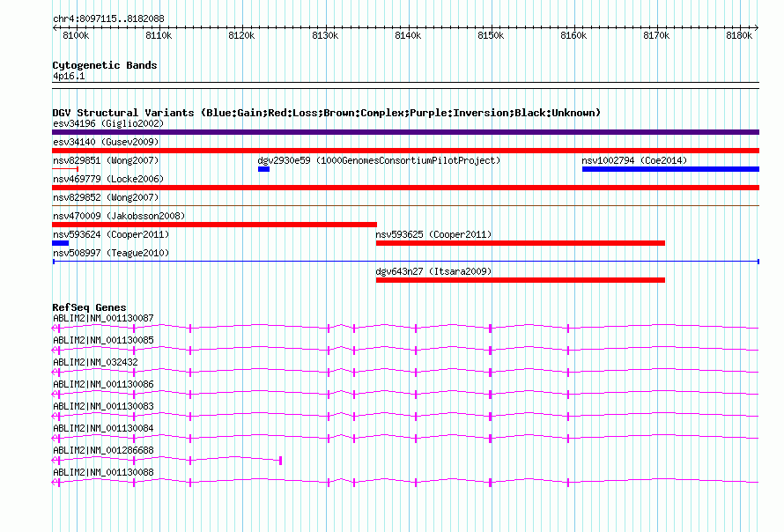Select the ABLIM2|NM_001130084 transcript label
The width and height of the screenshot is (784, 532).
(103, 428)
